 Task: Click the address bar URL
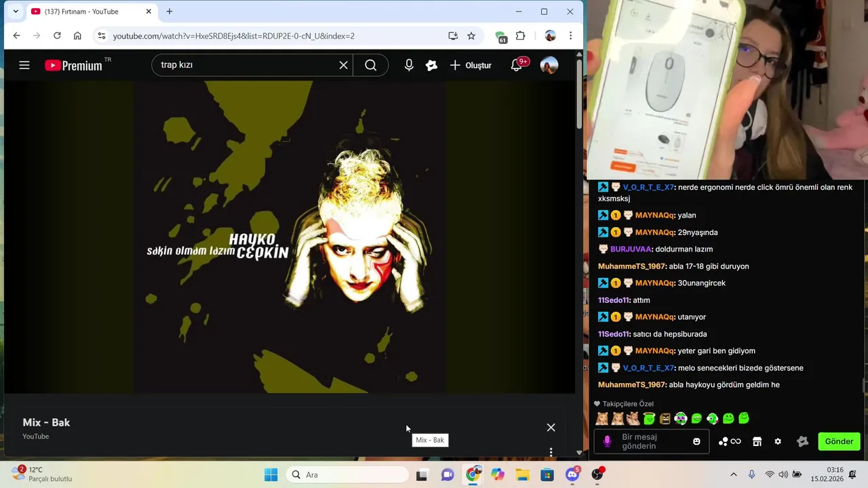coord(234,36)
